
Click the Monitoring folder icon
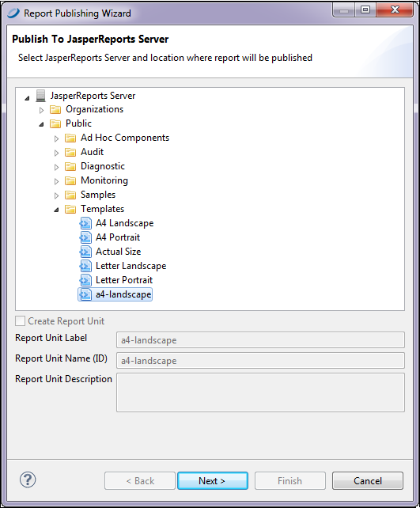point(70,180)
